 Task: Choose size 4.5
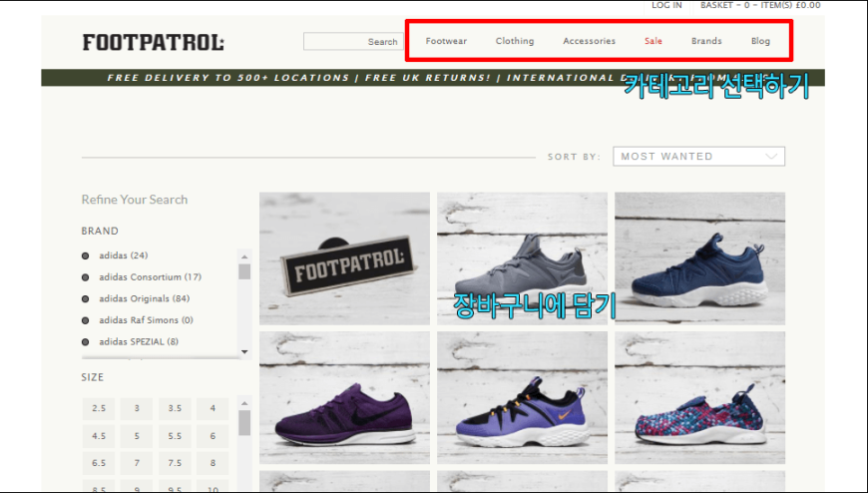99,436
